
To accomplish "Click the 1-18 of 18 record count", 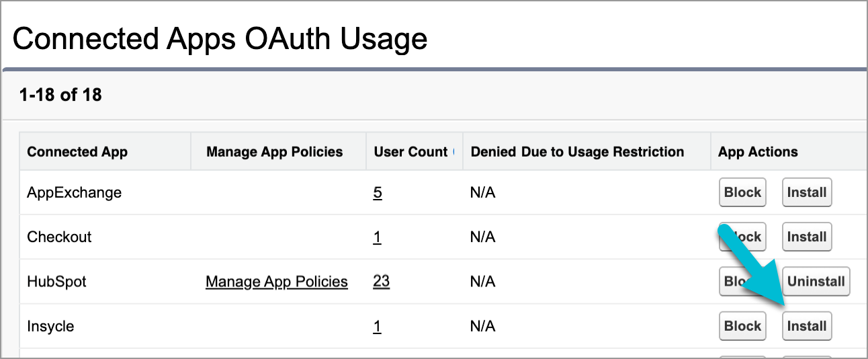I will click(60, 95).
